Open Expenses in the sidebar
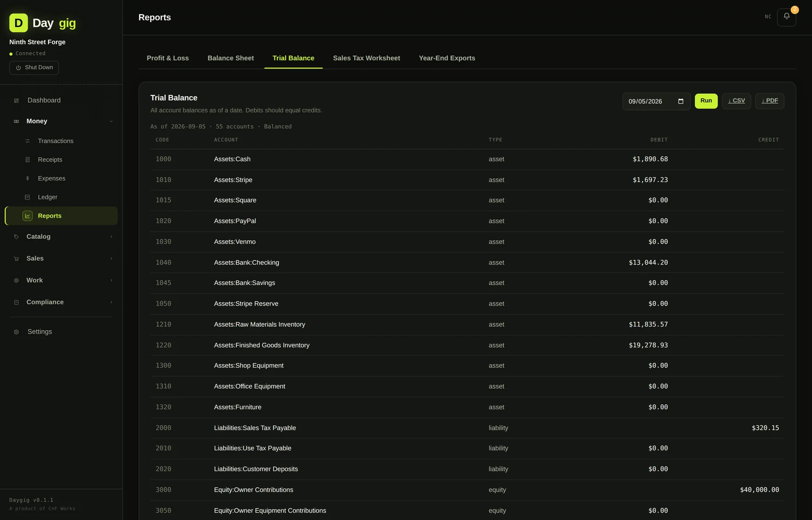This screenshot has height=520, width=812. (x=61, y=178)
